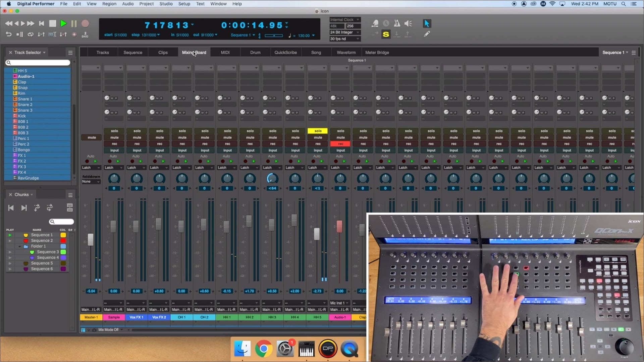Enable the metronome click icon

click(x=397, y=23)
